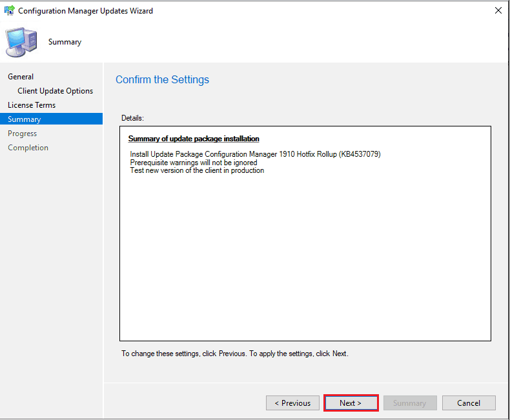Click the wizard title bar icon
Screen dimensions: 510x420
click(9, 10)
